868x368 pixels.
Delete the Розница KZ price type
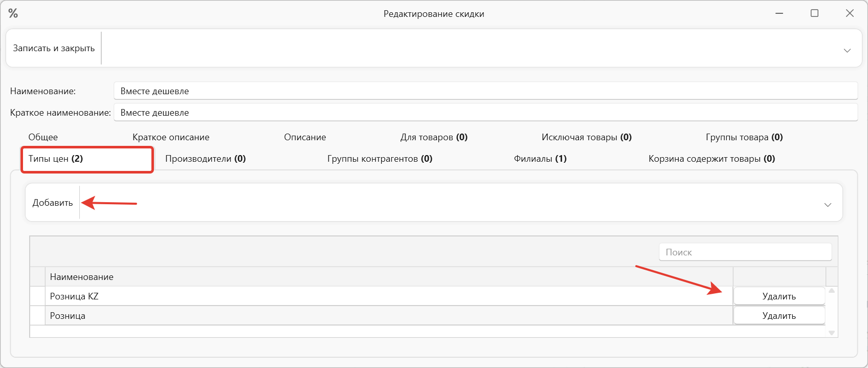pyautogui.click(x=778, y=296)
